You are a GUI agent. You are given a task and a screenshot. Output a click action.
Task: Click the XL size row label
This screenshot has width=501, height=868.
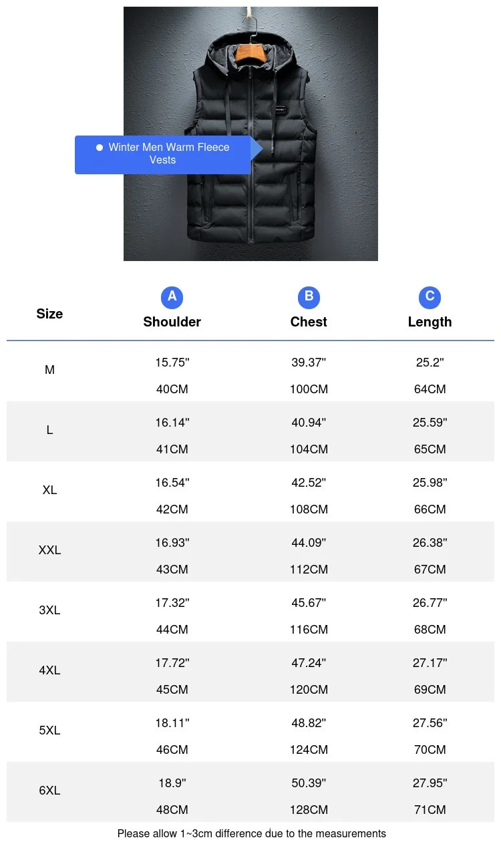(49, 490)
